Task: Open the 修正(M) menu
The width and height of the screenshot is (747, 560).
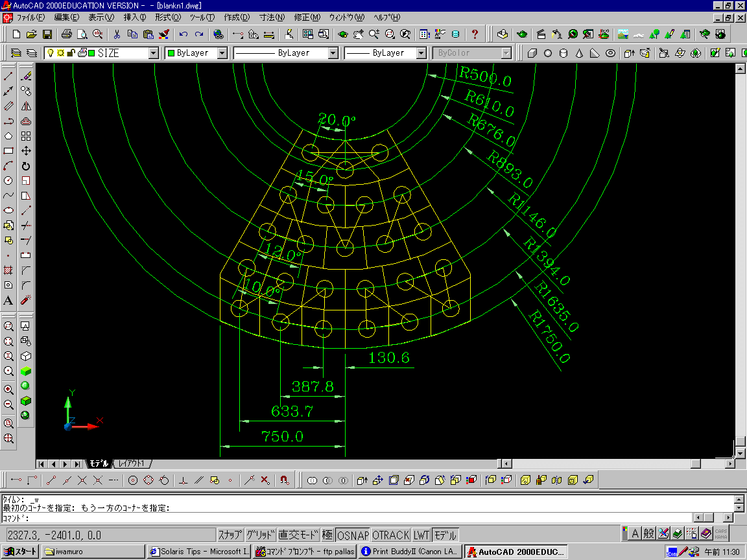Action: click(x=307, y=17)
